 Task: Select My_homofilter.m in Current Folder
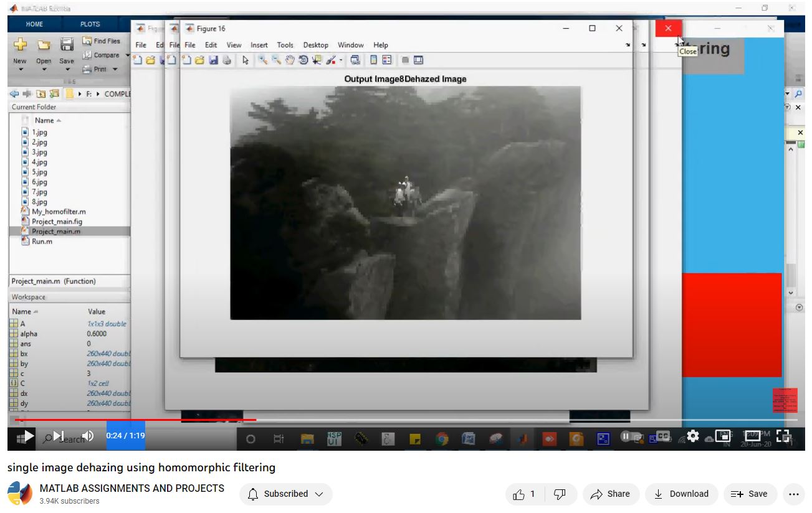59,212
